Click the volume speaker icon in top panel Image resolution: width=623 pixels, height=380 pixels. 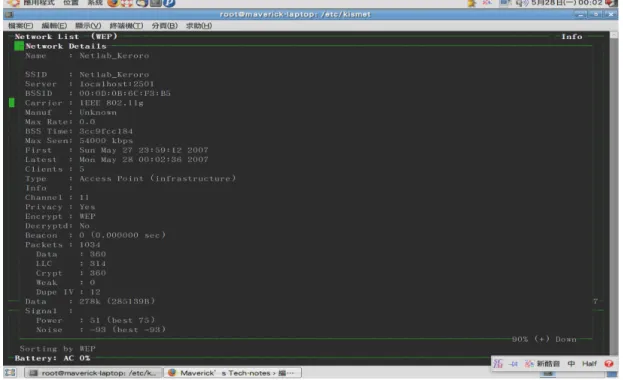point(521,3)
